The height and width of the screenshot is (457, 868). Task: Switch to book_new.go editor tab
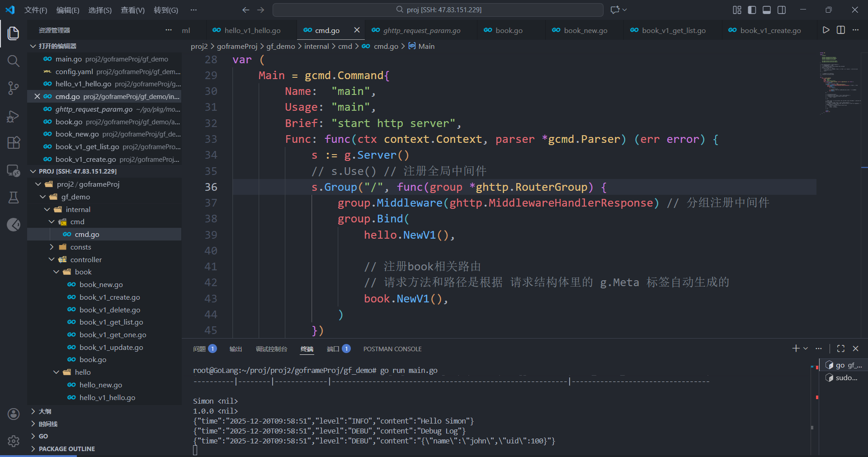[585, 30]
